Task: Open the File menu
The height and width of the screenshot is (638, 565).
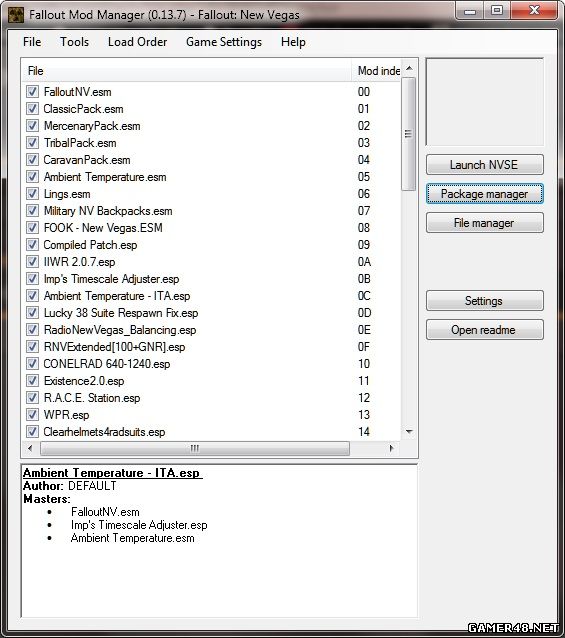Action: pyautogui.click(x=32, y=42)
